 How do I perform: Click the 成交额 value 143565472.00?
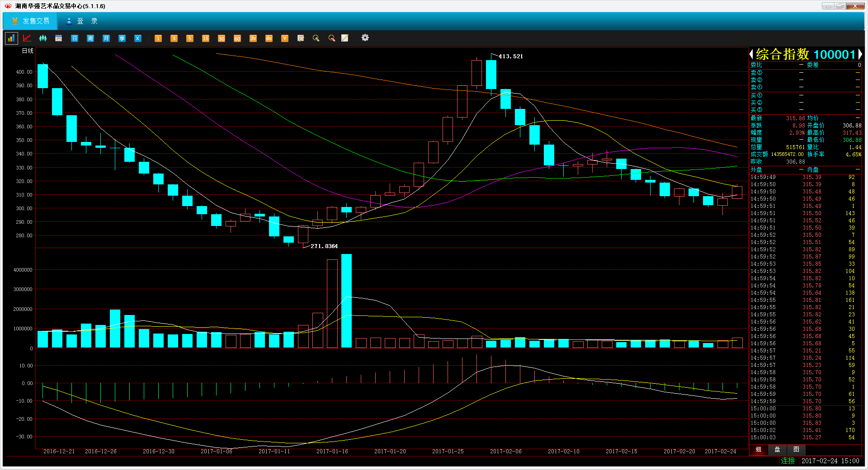pos(787,155)
